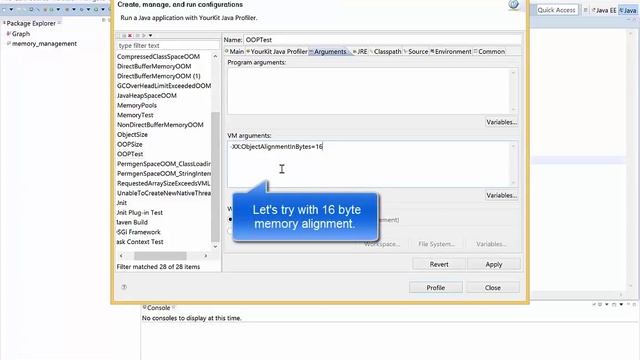Click horizontal scrollbar left arrow in list

pyautogui.click(x=121, y=256)
